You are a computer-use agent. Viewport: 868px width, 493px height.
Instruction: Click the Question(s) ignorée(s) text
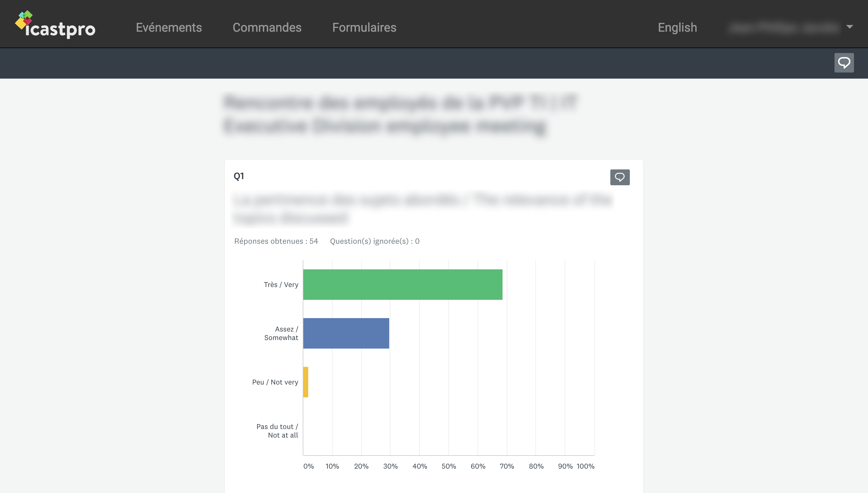[375, 241]
